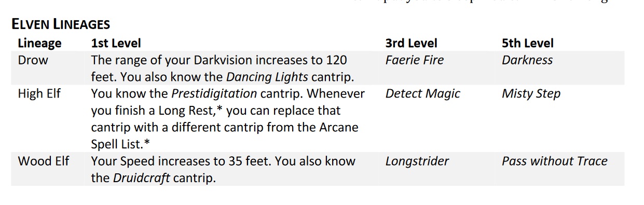This screenshot has width=644, height=205.
Task: Select the 1st Level column header
Action: 116,43
